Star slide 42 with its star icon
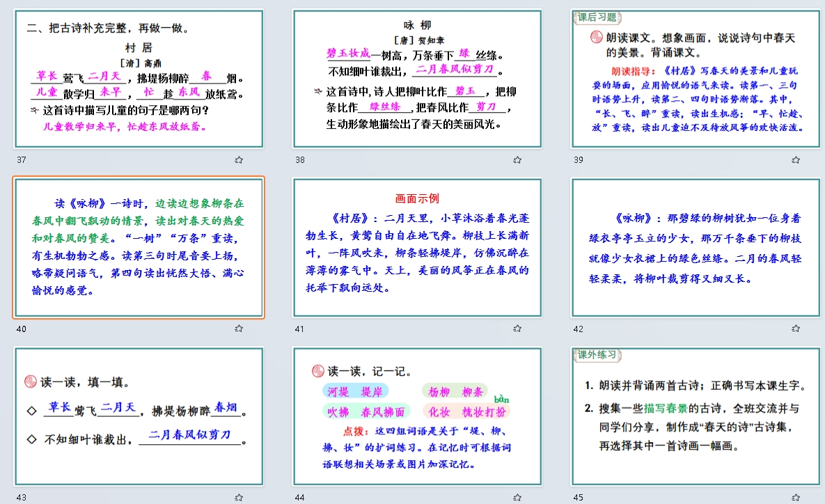Image resolution: width=825 pixels, height=504 pixels. point(795,329)
